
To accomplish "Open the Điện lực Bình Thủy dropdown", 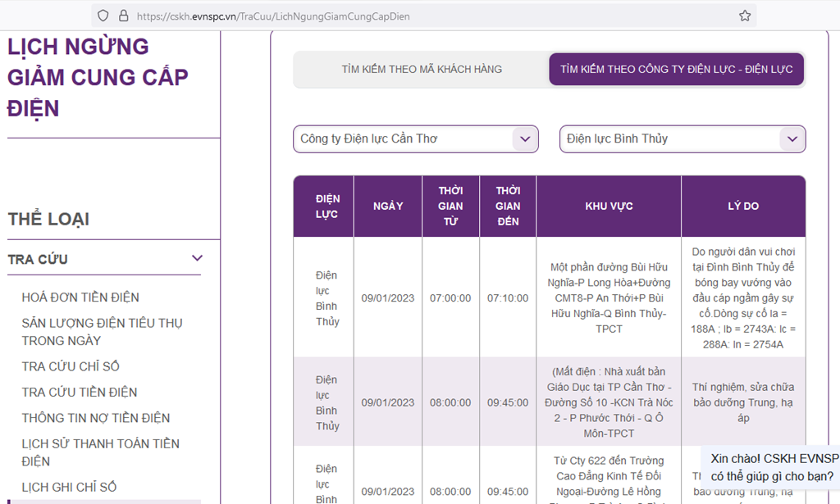I will [x=682, y=138].
